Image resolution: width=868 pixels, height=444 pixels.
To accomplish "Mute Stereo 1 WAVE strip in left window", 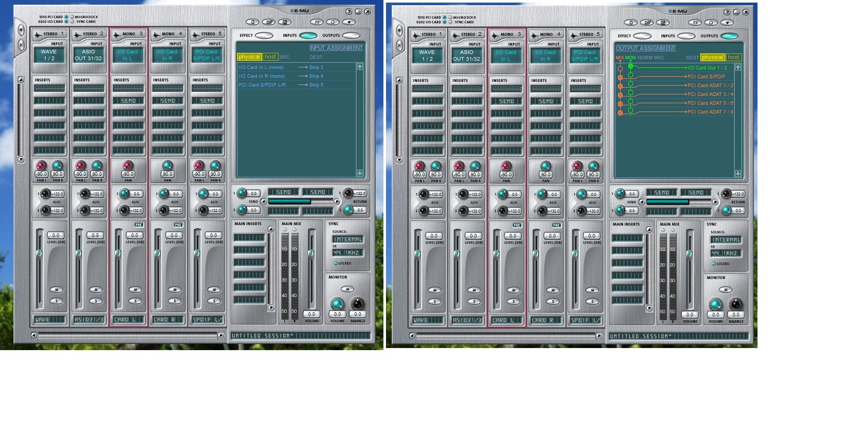I will (56, 290).
